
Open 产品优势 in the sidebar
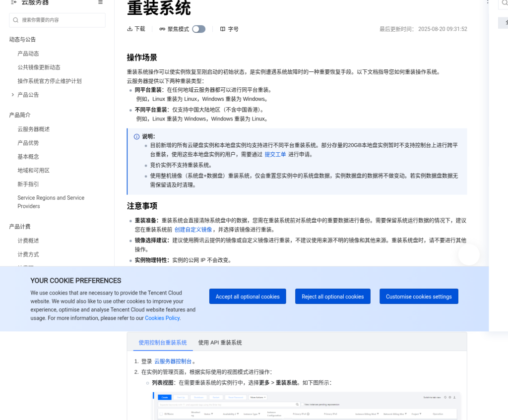(28, 143)
